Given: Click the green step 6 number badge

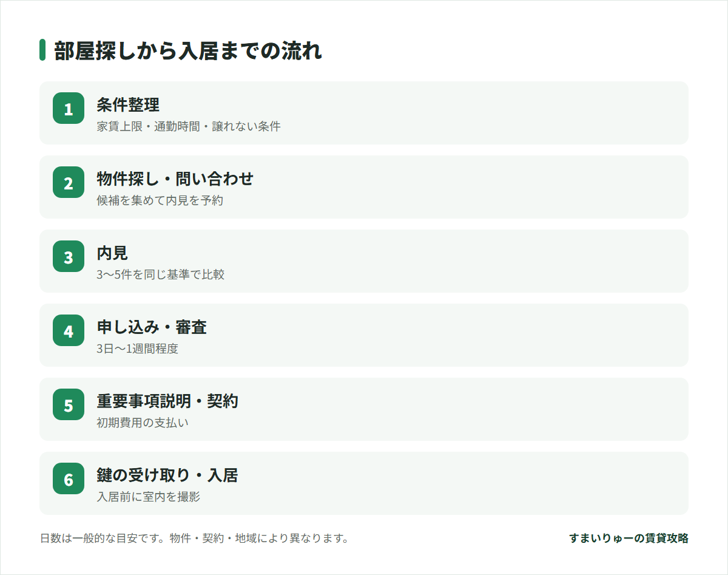Looking at the screenshot, I should 69,478.
